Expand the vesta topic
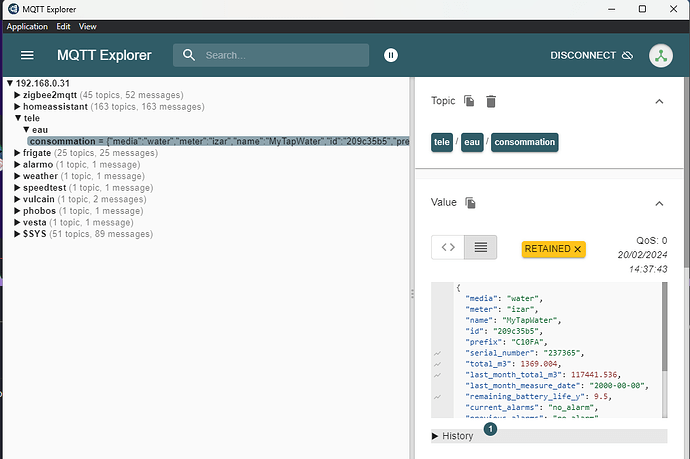The image size is (690, 459). (x=17, y=222)
